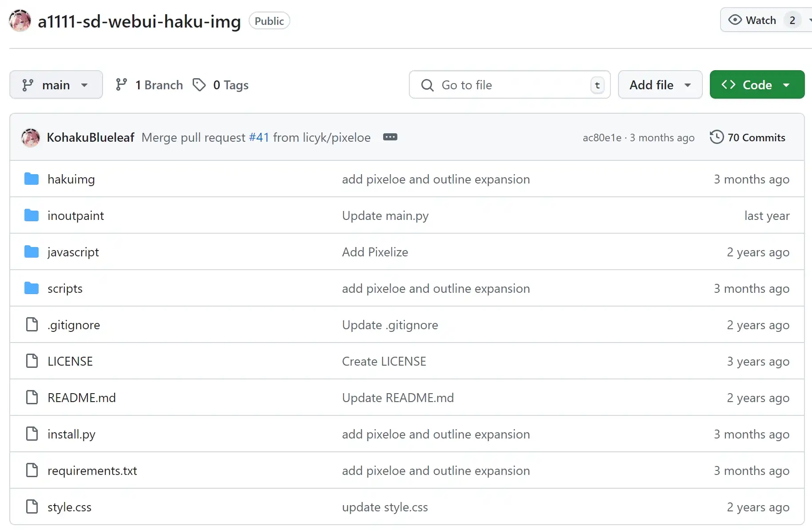812x530 pixels.
Task: Click the history clock icon beside 70 Commits
Action: click(x=717, y=137)
